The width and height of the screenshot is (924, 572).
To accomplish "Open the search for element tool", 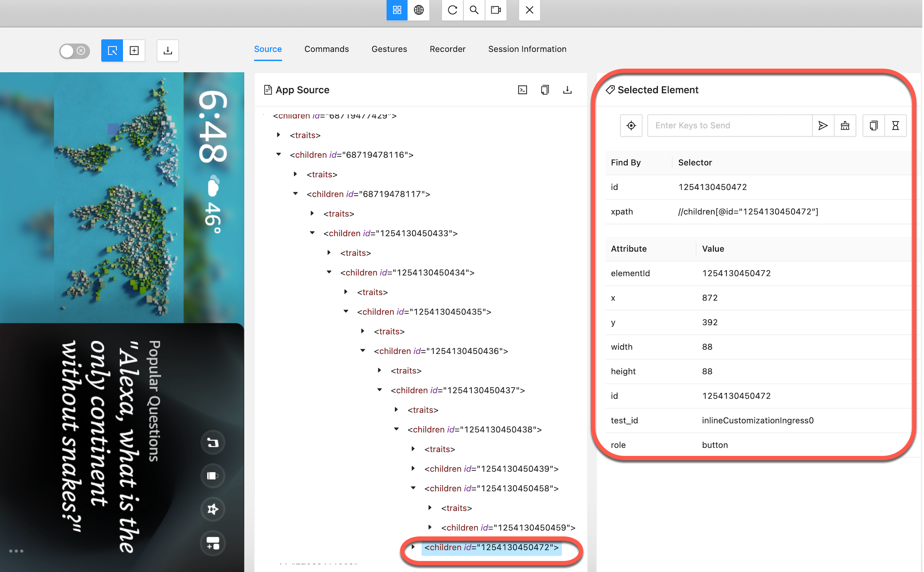I will click(474, 10).
